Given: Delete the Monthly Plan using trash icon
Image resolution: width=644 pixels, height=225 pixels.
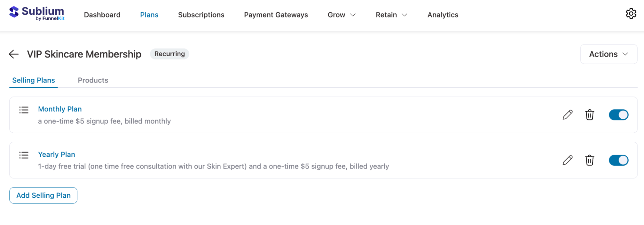Looking at the screenshot, I should point(589,115).
